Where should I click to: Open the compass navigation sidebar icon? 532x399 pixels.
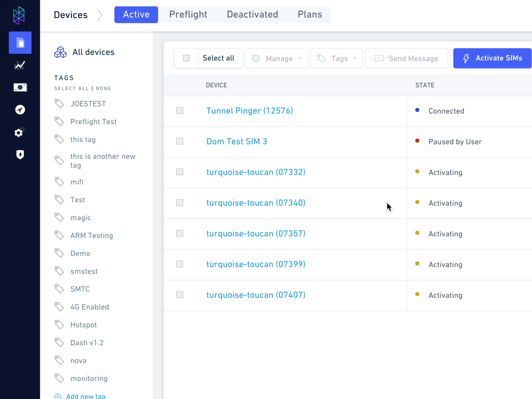click(20, 110)
